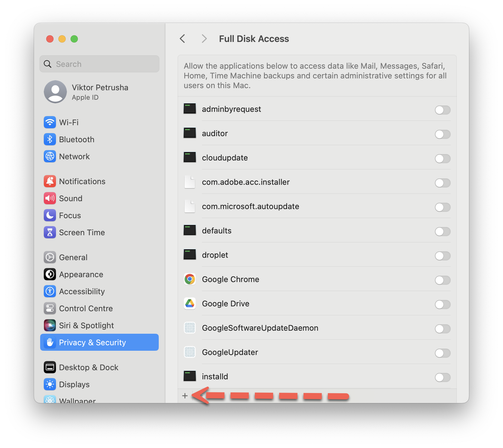Click the magnifying glass search icon

(48, 64)
